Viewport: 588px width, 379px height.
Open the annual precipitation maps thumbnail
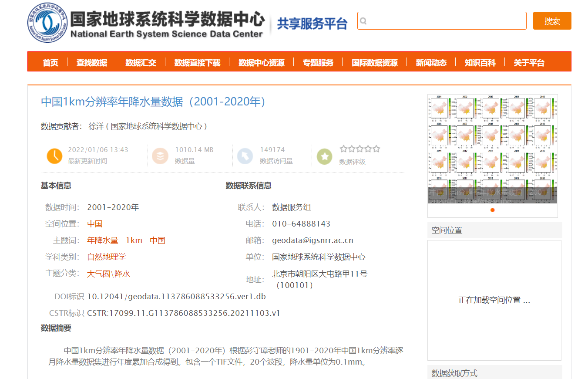[x=492, y=149]
